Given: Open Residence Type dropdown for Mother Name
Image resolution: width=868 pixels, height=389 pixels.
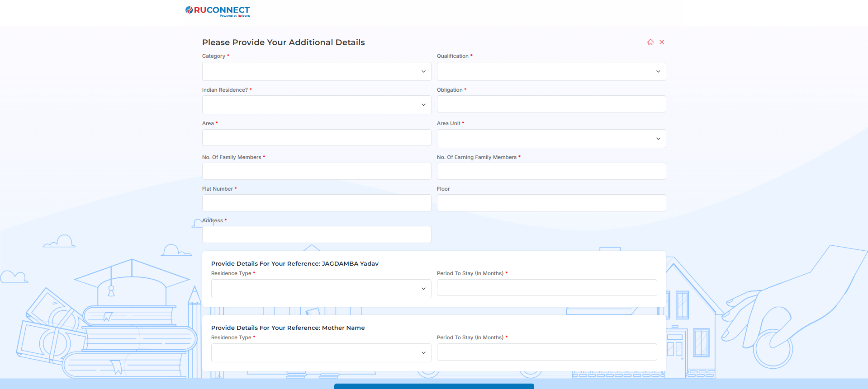Looking at the screenshot, I should (321, 353).
